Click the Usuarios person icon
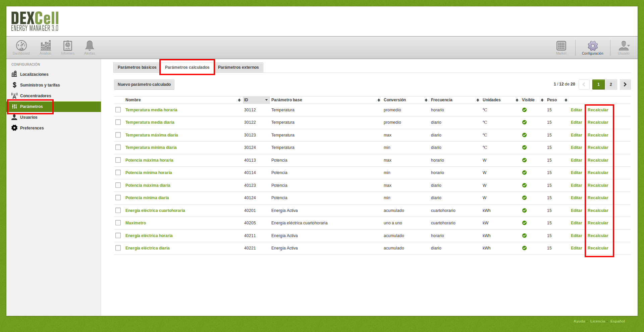The image size is (644, 332). point(14,117)
